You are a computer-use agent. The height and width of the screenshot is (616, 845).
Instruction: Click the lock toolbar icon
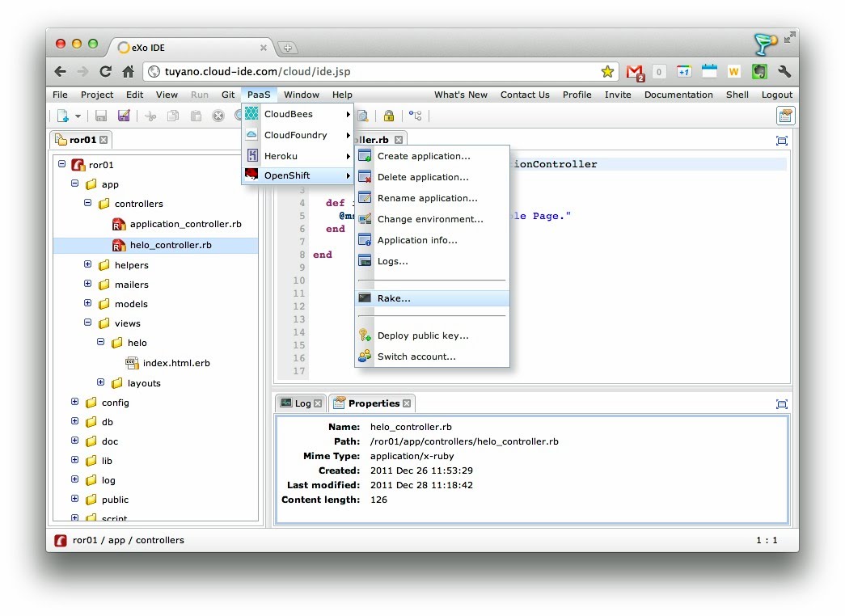389,116
